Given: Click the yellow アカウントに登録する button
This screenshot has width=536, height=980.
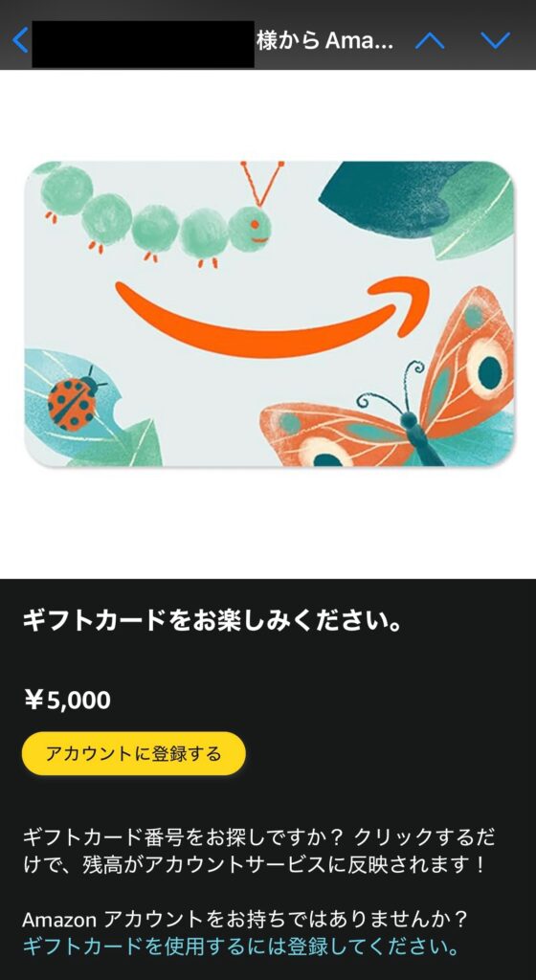Looking at the screenshot, I should pyautogui.click(x=134, y=753).
